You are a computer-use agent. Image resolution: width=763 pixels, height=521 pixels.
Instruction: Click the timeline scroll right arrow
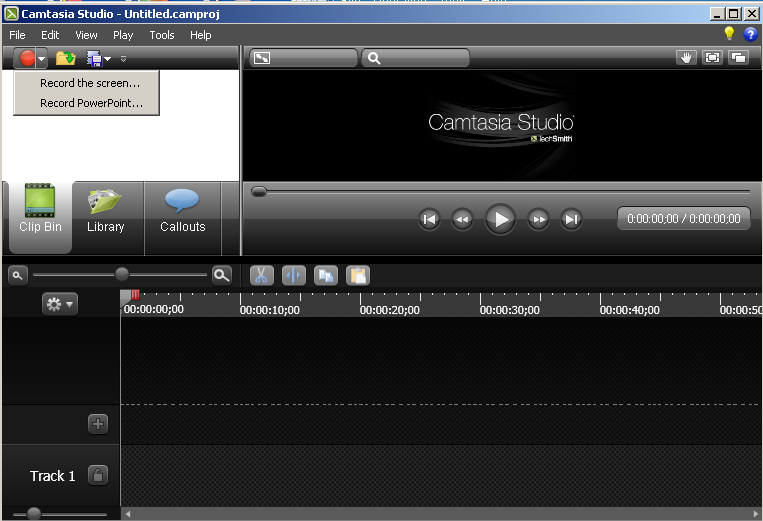pos(755,514)
